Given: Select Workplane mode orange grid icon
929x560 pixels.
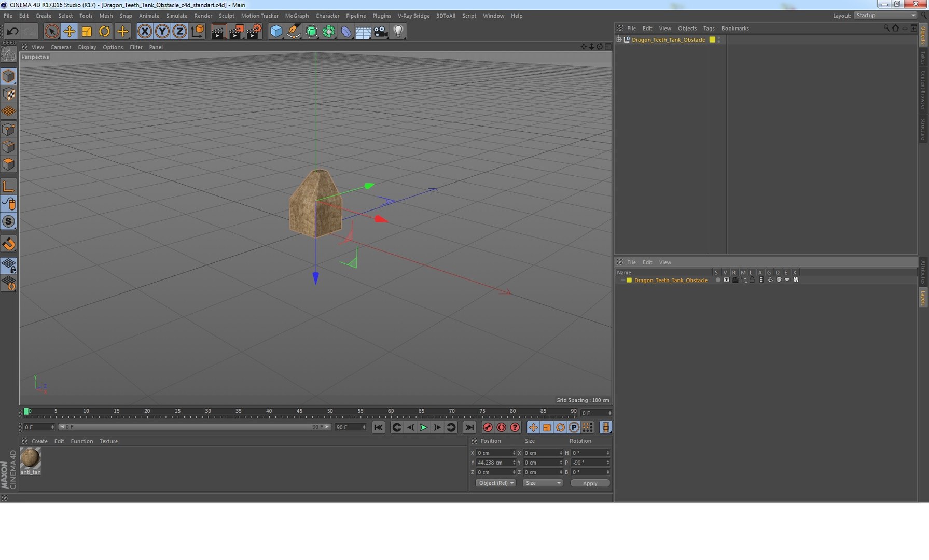Looking at the screenshot, I should [x=8, y=111].
